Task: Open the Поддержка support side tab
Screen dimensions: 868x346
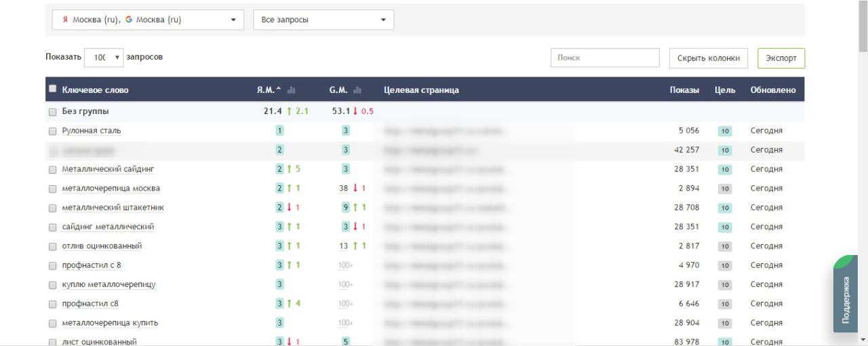Action: click(846, 294)
